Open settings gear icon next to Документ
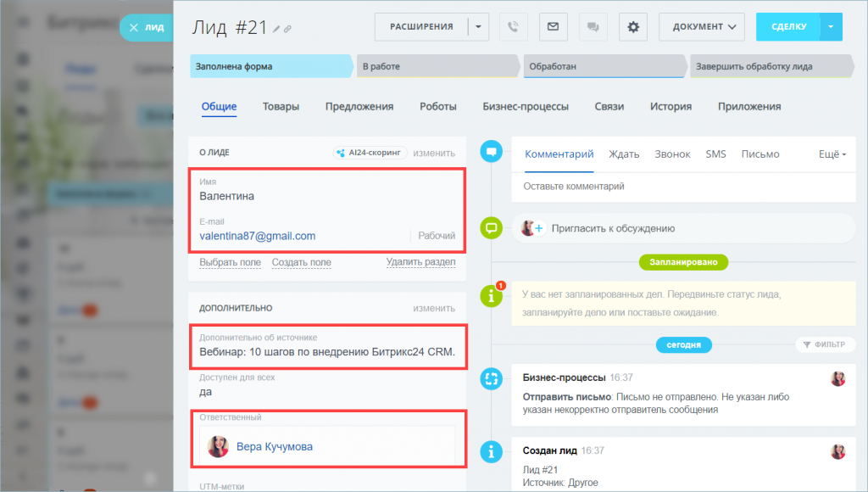Viewport: 868px width, 492px height. pyautogui.click(x=632, y=27)
